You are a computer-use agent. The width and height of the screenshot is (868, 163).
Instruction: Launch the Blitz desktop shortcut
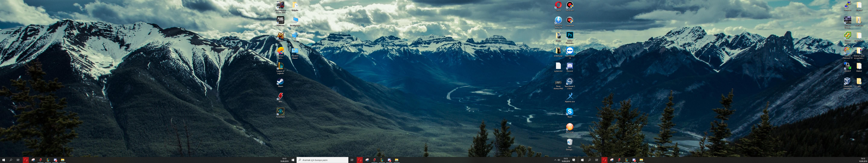280,98
